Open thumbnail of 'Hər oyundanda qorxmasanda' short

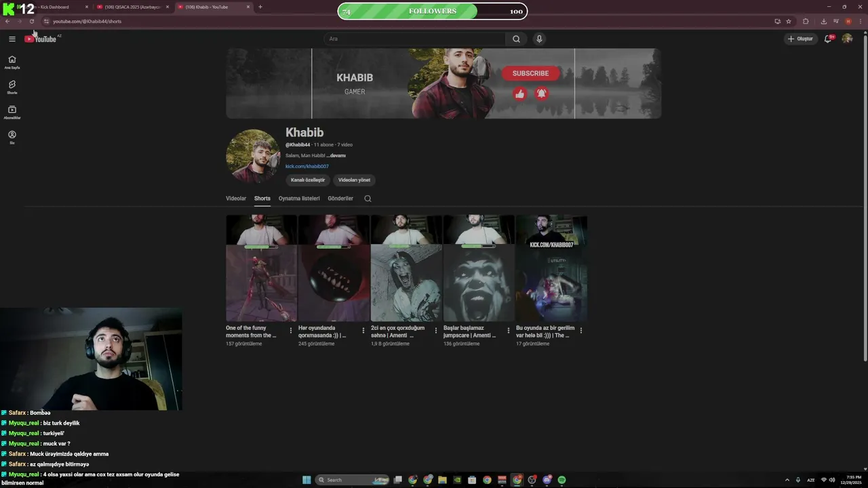click(x=334, y=268)
